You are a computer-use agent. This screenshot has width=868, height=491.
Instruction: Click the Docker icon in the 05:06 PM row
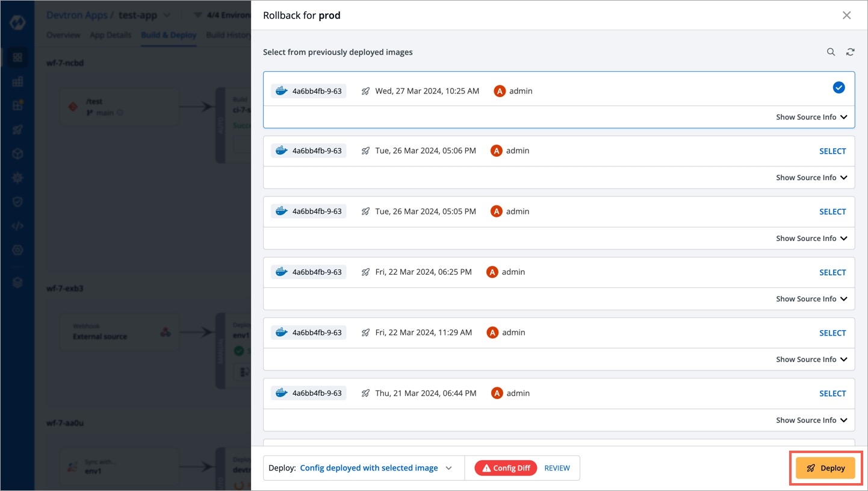click(281, 151)
